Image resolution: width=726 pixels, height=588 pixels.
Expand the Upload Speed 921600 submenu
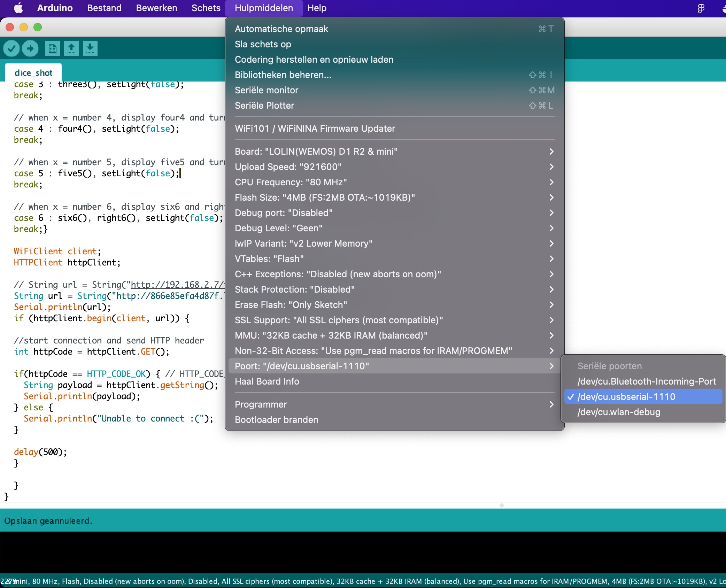click(x=394, y=167)
